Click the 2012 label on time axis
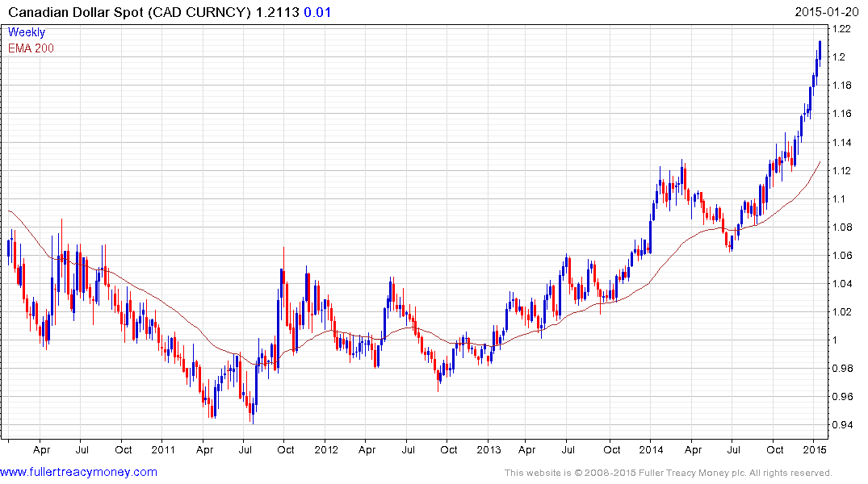 (x=326, y=449)
